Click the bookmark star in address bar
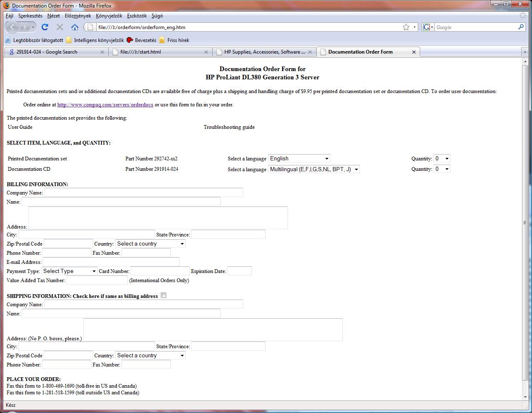532x413 pixels. tap(406, 27)
